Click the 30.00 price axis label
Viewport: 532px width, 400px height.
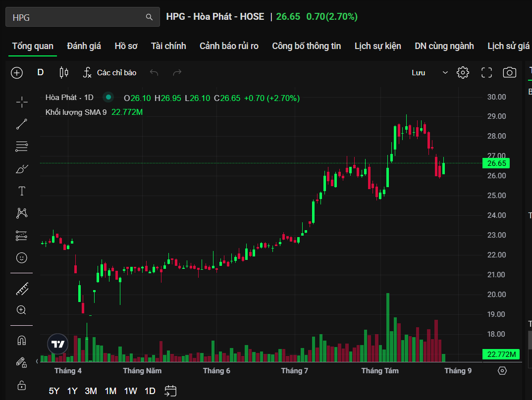click(496, 97)
